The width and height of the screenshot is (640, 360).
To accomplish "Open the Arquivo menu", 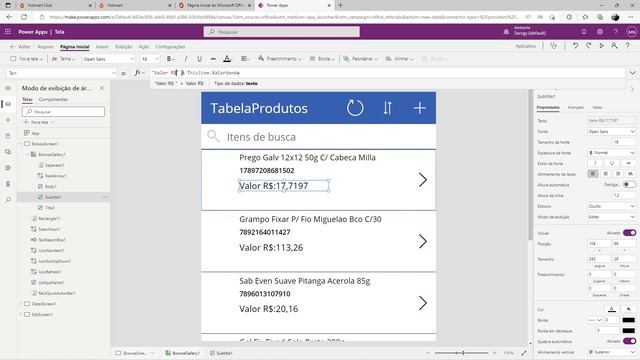I will pyautogui.click(x=45, y=47).
